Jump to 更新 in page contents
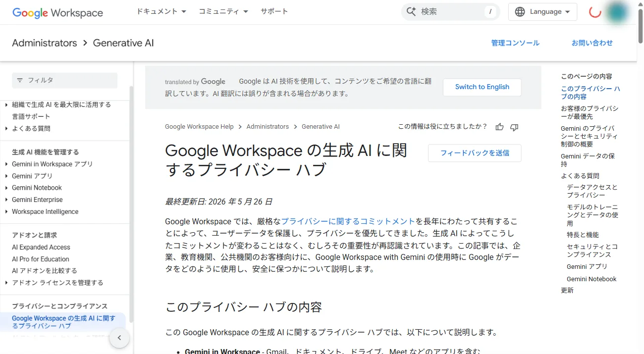This screenshot has width=644, height=354. tap(567, 290)
